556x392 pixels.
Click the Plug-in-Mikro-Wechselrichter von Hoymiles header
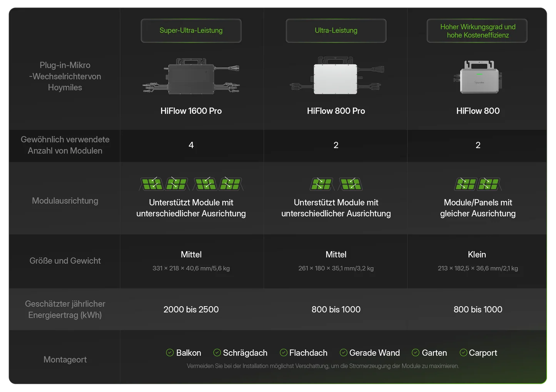pyautogui.click(x=65, y=76)
